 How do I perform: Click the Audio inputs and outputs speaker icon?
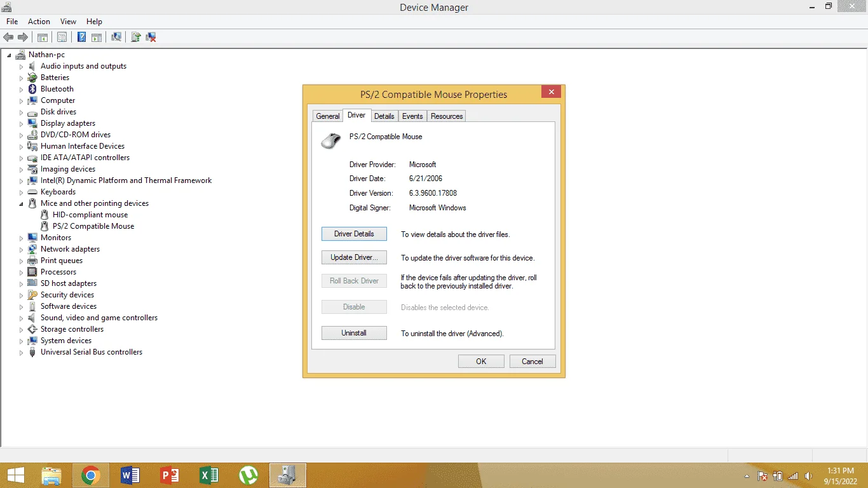pos(32,66)
